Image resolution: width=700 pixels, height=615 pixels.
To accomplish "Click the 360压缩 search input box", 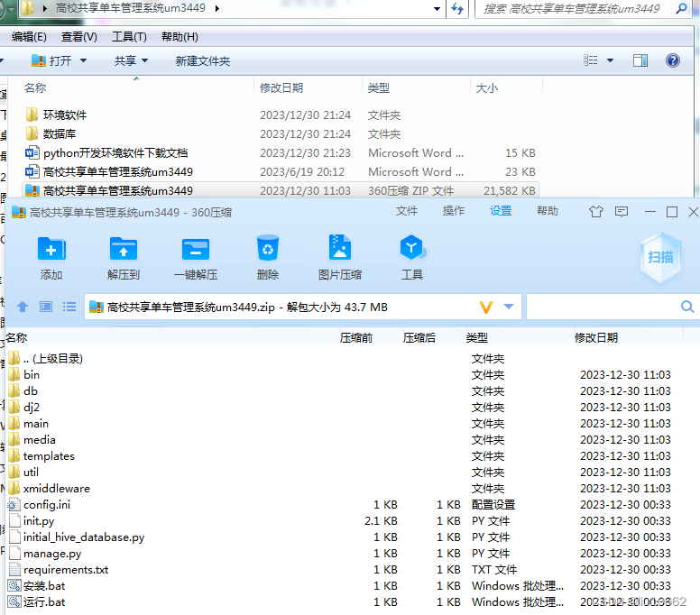I will coord(603,307).
